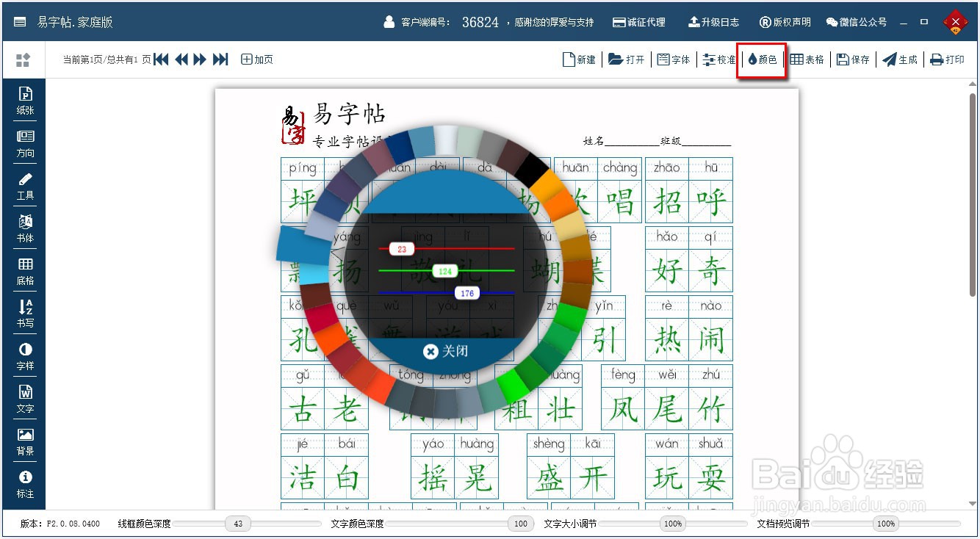Viewport: 980px width, 539px height.
Task: Click the character 呼 in grid
Action: point(711,200)
